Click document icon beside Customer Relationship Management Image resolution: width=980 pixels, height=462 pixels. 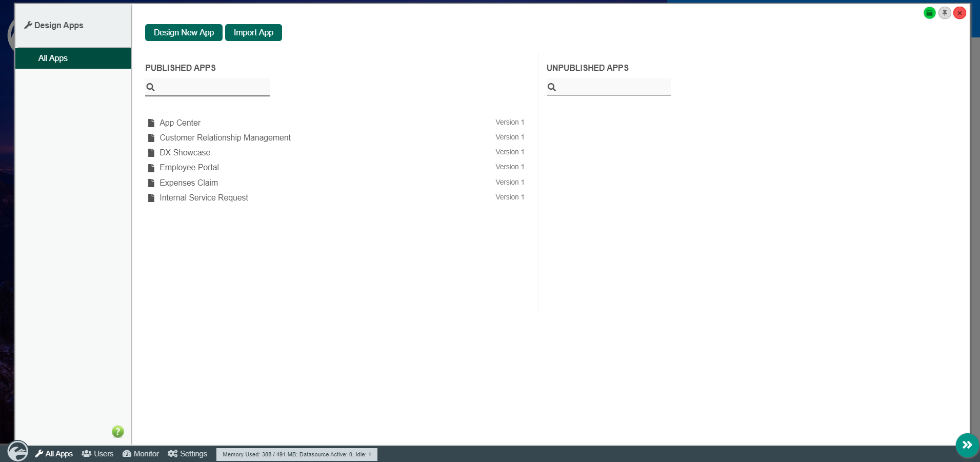pos(151,138)
